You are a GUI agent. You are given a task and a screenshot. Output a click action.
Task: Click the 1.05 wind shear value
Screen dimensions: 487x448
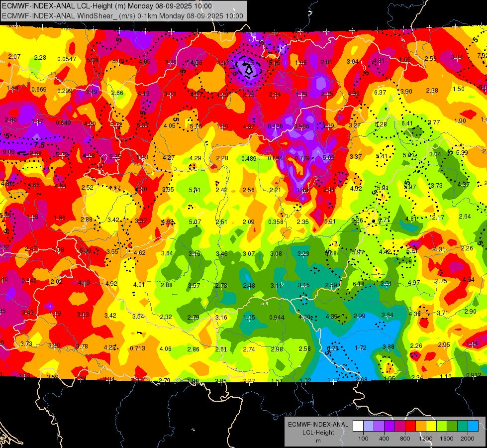coord(249,318)
